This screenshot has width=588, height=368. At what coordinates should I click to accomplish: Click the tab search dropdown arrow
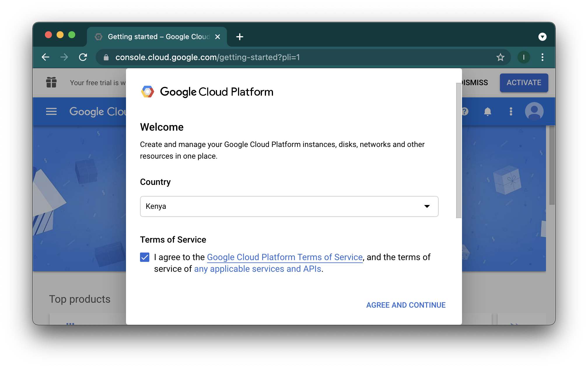(x=542, y=37)
